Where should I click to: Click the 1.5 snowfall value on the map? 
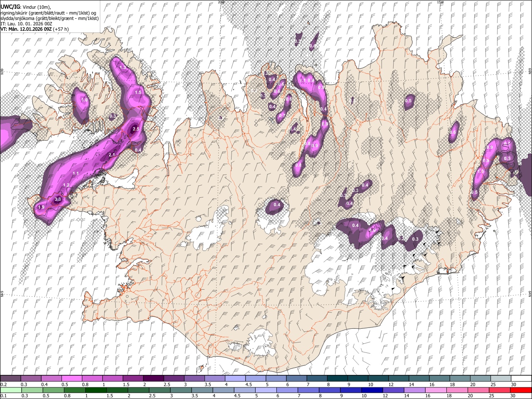pos(138,93)
